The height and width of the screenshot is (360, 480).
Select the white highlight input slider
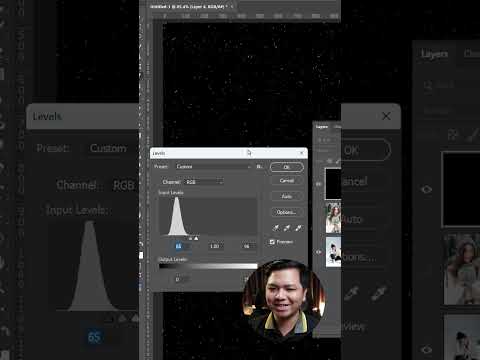coord(196,238)
